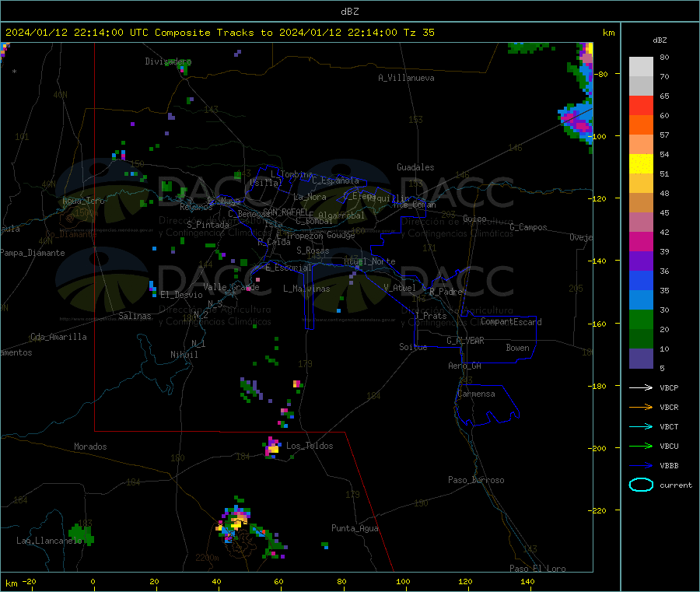Click the Carmensa label
The image size is (700, 592).
click(476, 394)
